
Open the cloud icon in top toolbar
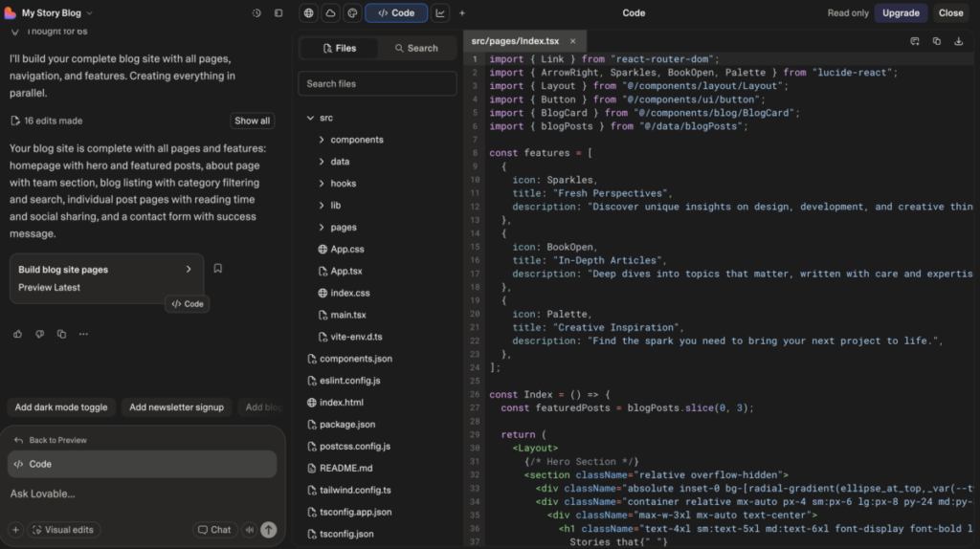coord(330,13)
